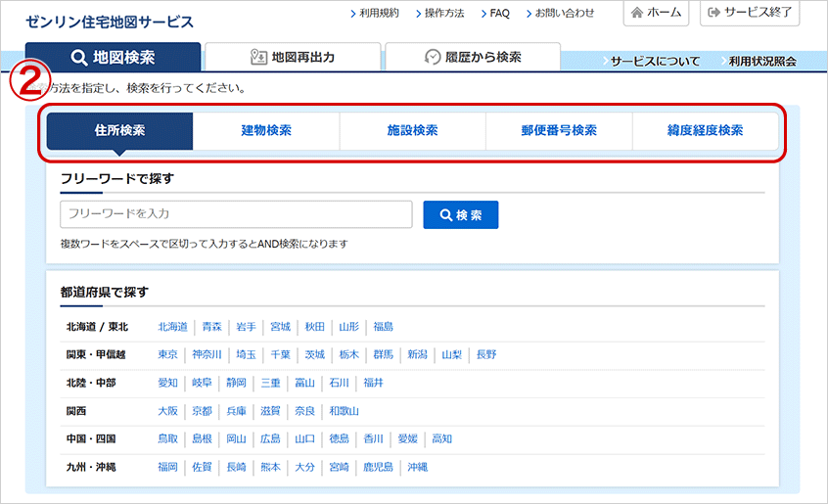Image resolution: width=828 pixels, height=504 pixels.
Task: Open the お問い合わせ link
Action: (564, 14)
